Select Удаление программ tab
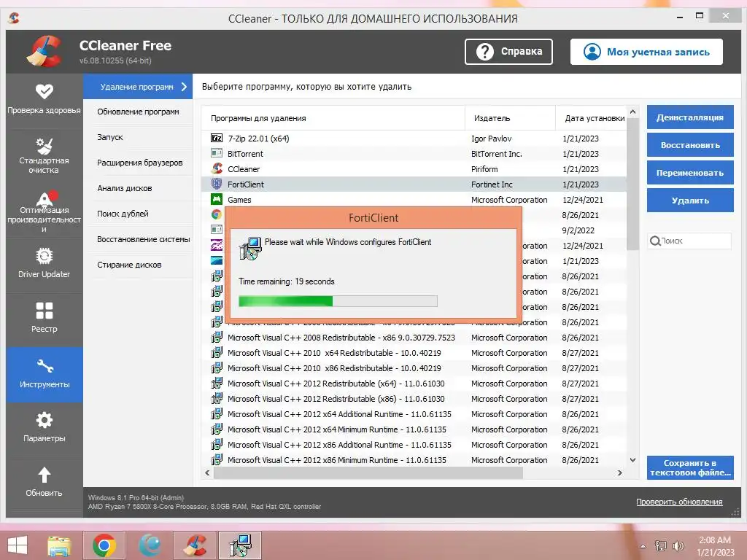Viewport: 747px width, 560px height. coord(138,87)
